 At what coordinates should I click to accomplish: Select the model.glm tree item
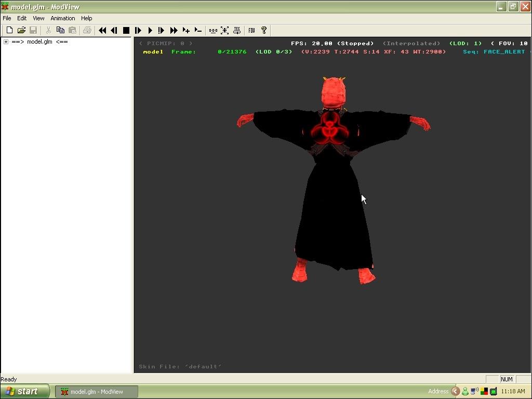click(39, 42)
